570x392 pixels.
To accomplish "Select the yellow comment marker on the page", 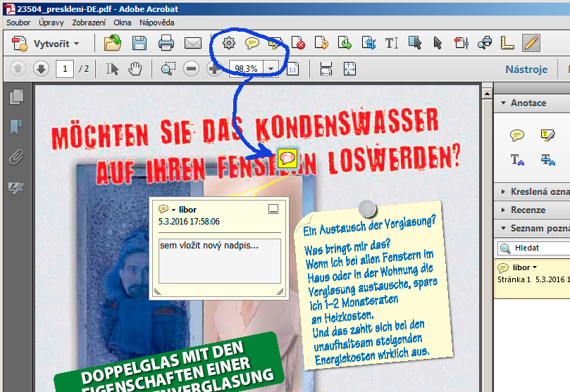I will point(287,158).
